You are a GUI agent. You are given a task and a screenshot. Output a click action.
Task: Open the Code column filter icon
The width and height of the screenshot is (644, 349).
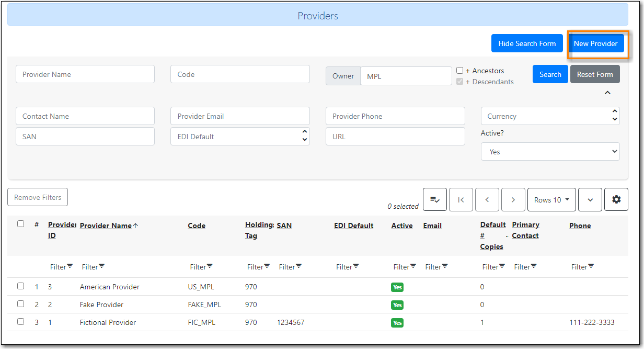coord(210,266)
